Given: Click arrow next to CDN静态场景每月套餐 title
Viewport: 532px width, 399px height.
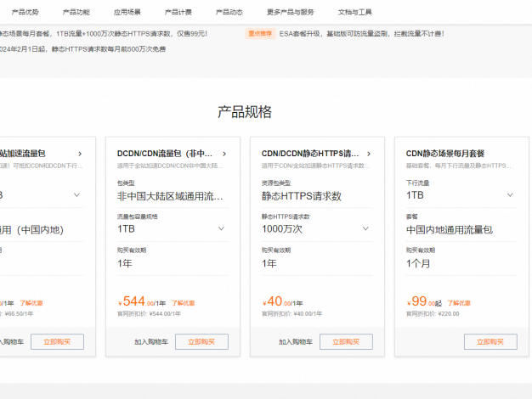Looking at the screenshot, I should tap(512, 154).
